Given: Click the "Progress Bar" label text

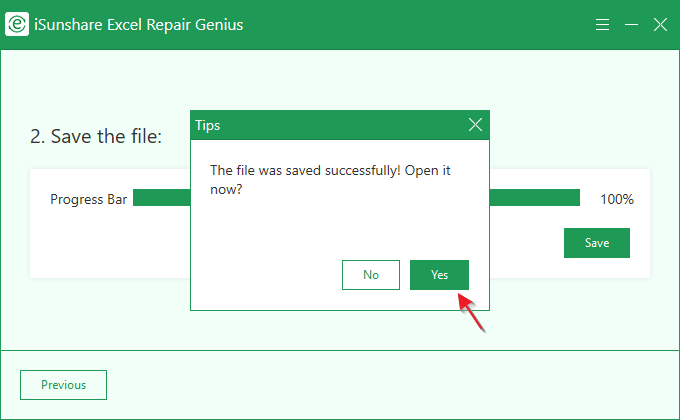Looking at the screenshot, I should pos(89,199).
